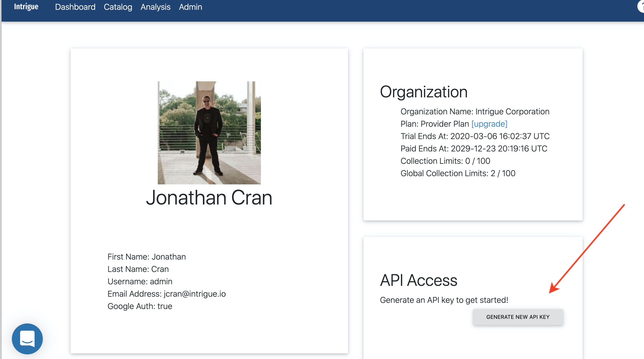Open the Catalog menu
The image size is (644, 359).
tap(118, 7)
